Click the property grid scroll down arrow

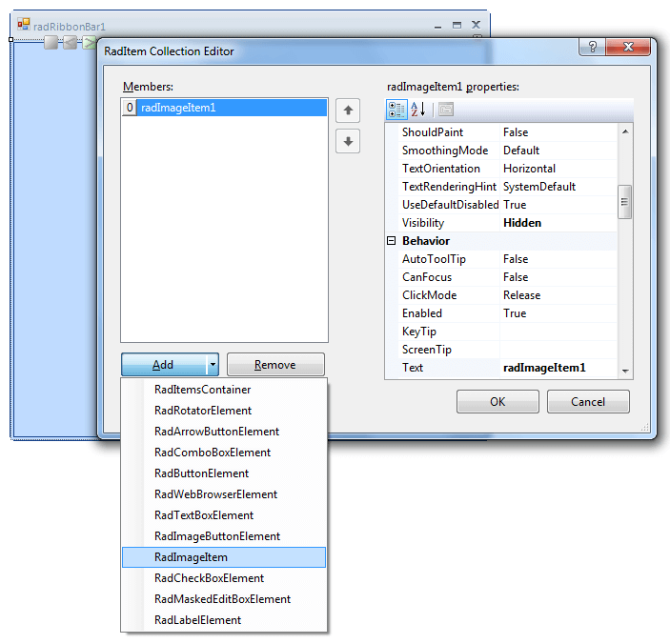point(625,371)
